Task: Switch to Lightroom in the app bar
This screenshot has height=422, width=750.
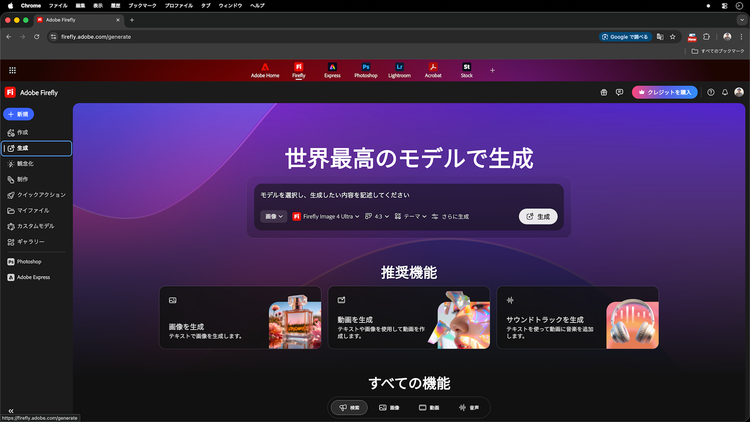Action: (x=399, y=69)
